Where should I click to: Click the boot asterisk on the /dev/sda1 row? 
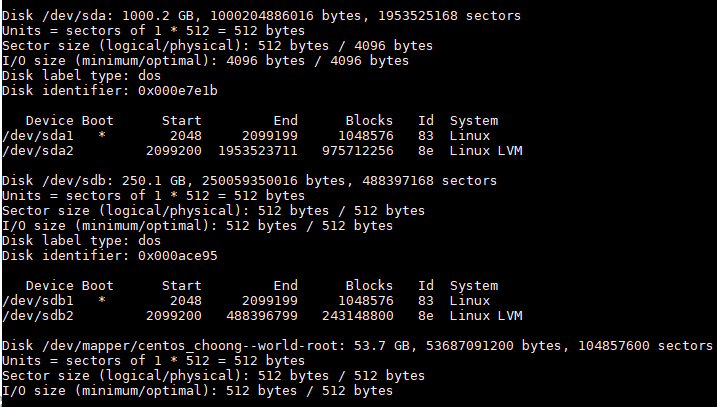pyautogui.click(x=102, y=135)
